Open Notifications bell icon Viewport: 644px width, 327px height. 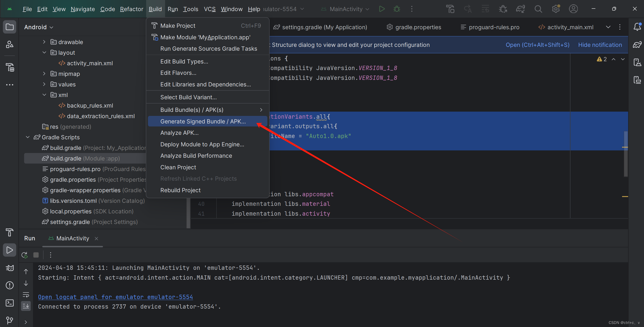pos(637,27)
